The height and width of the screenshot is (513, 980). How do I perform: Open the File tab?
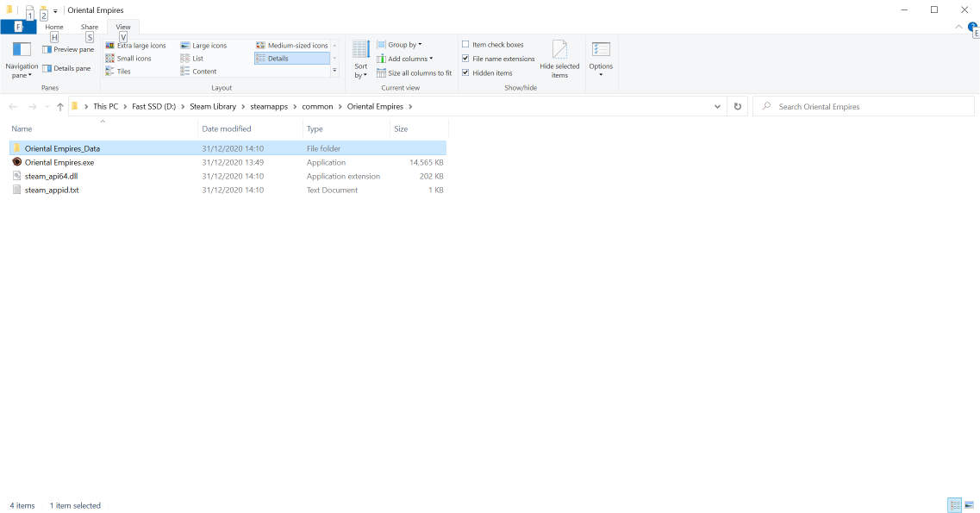18,27
